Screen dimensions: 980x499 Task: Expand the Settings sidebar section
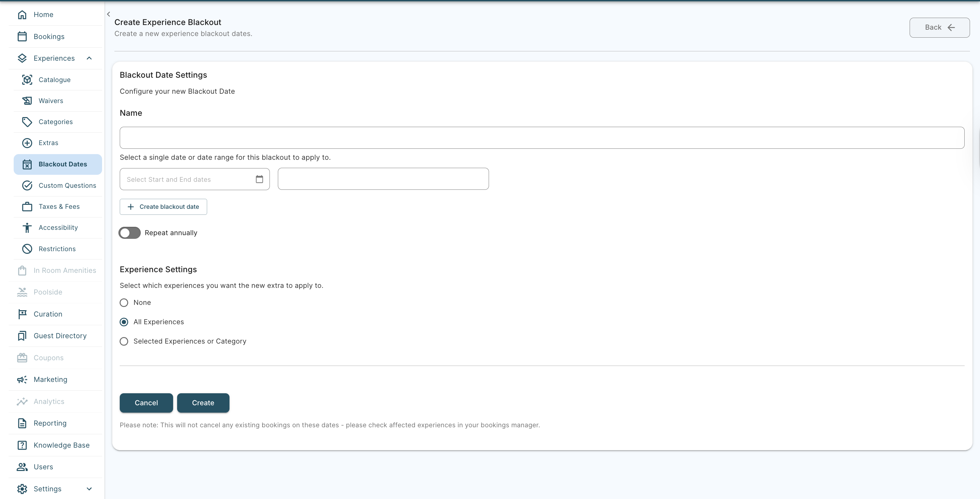pos(89,489)
